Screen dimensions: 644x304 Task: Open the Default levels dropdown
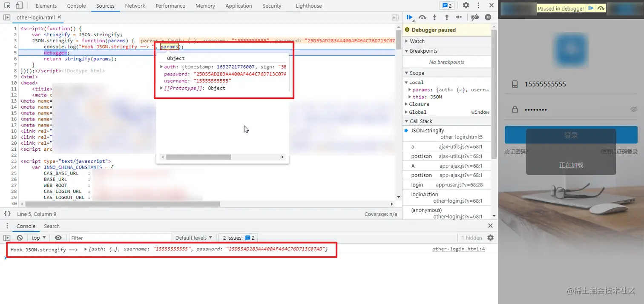click(194, 238)
